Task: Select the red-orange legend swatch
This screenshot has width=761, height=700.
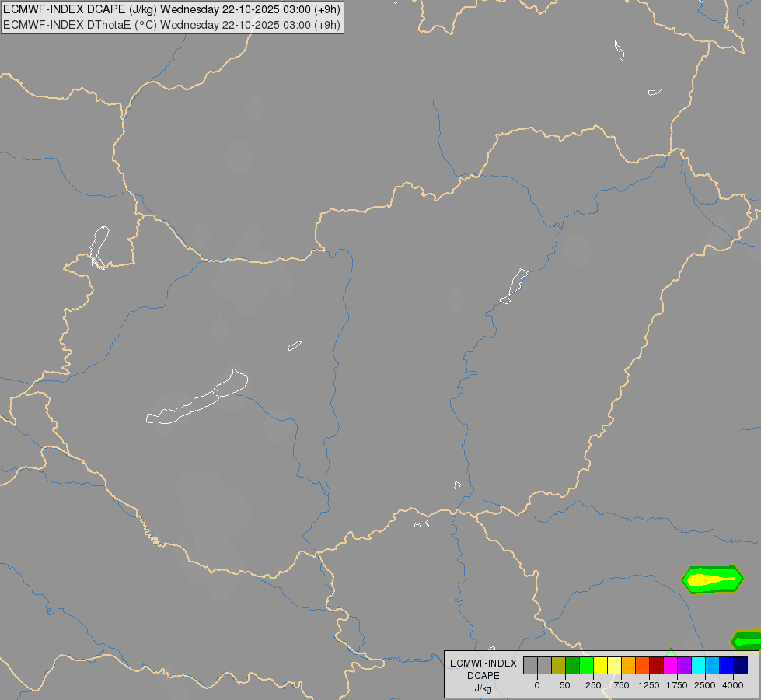Action: pyautogui.click(x=643, y=666)
